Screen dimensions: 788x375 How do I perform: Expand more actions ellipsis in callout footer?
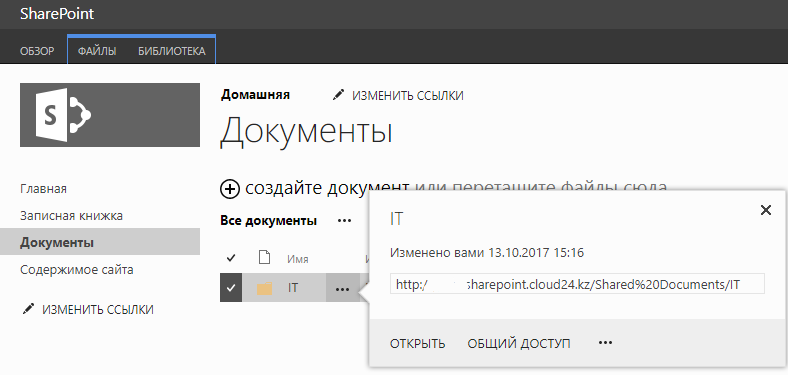[606, 343]
